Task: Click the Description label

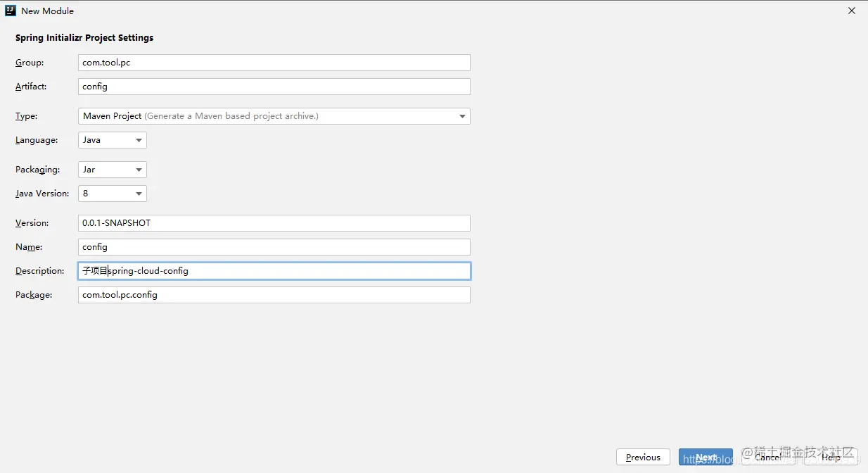Action: 40,271
